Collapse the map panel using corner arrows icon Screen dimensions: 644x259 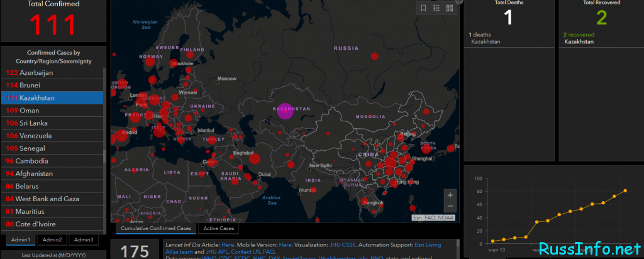(x=459, y=2)
